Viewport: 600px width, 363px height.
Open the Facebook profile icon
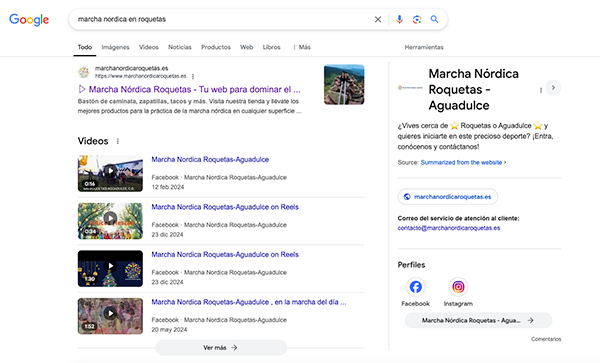click(x=416, y=287)
